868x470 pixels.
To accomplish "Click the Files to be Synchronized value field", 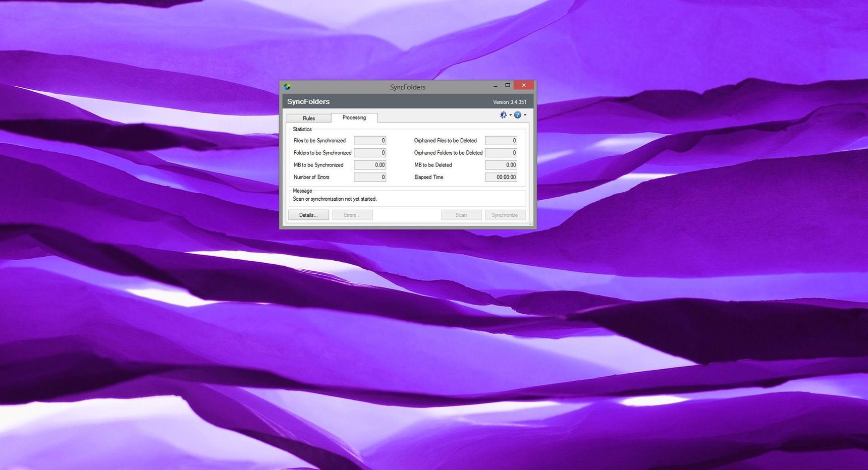I will pyautogui.click(x=370, y=141).
